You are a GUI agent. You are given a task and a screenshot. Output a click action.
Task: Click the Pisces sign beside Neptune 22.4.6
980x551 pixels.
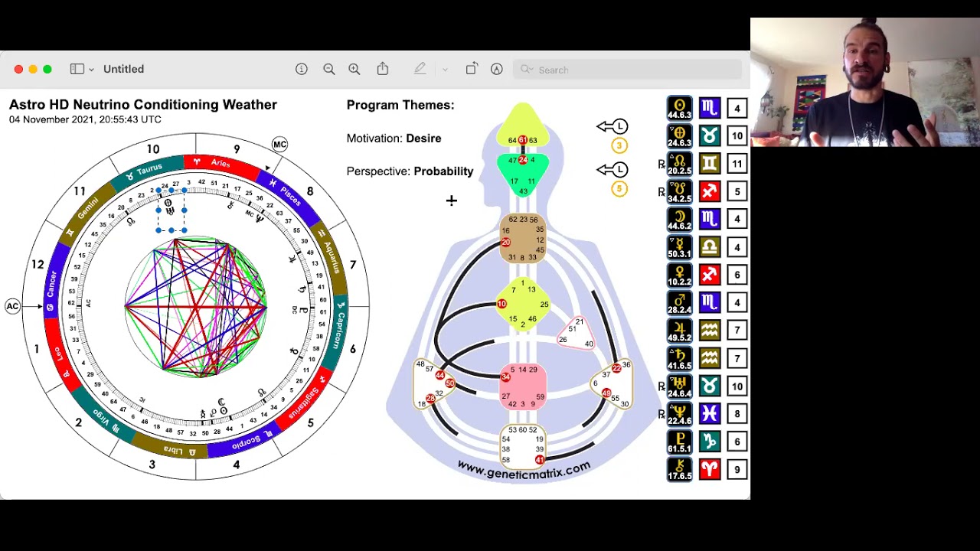pyautogui.click(x=710, y=414)
